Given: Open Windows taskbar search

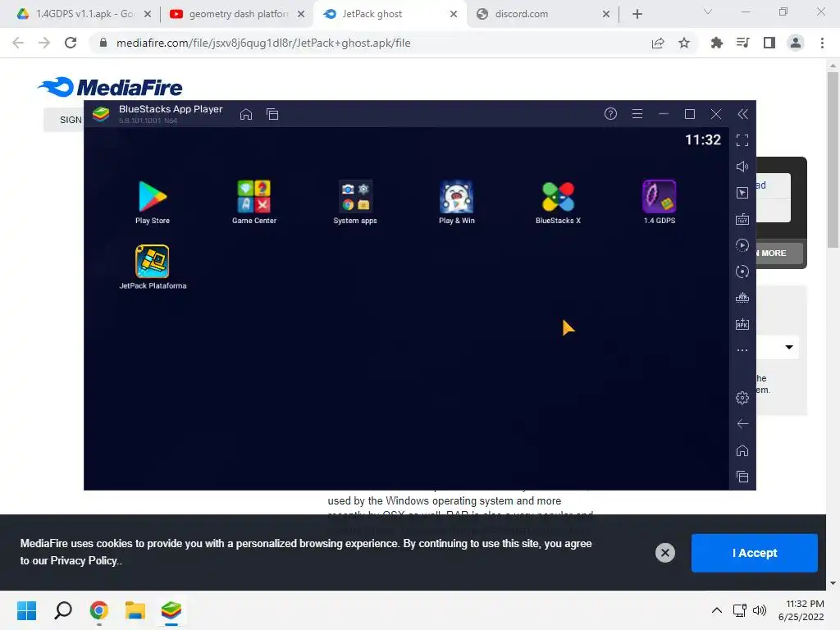Looking at the screenshot, I should click(63, 610).
